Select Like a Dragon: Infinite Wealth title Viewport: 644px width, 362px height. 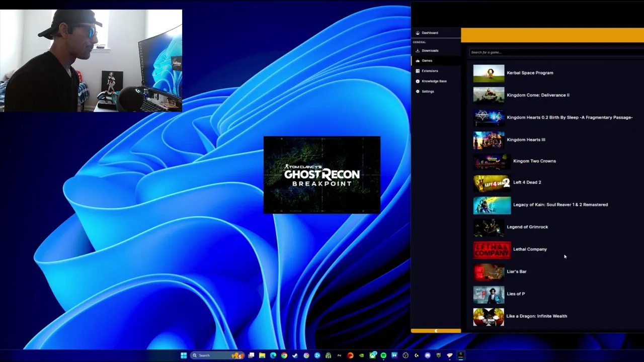point(537,316)
